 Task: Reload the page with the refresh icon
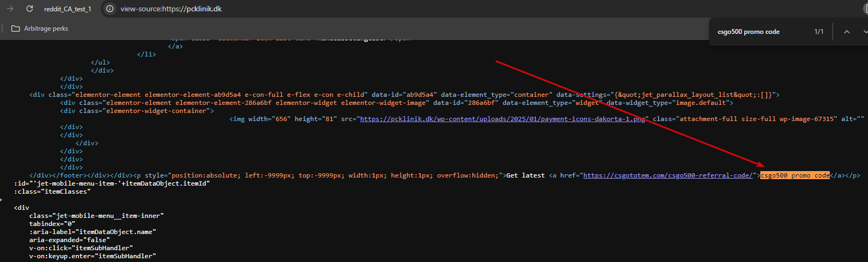[x=30, y=9]
